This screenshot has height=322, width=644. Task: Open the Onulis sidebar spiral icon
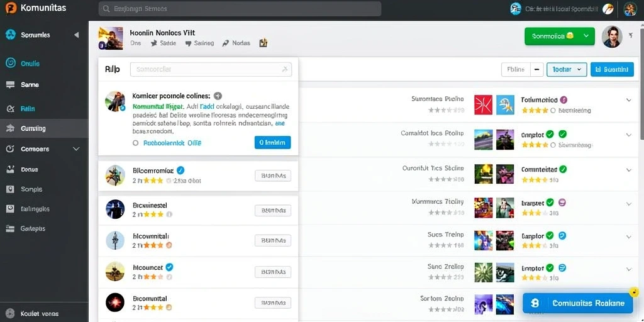click(11, 64)
